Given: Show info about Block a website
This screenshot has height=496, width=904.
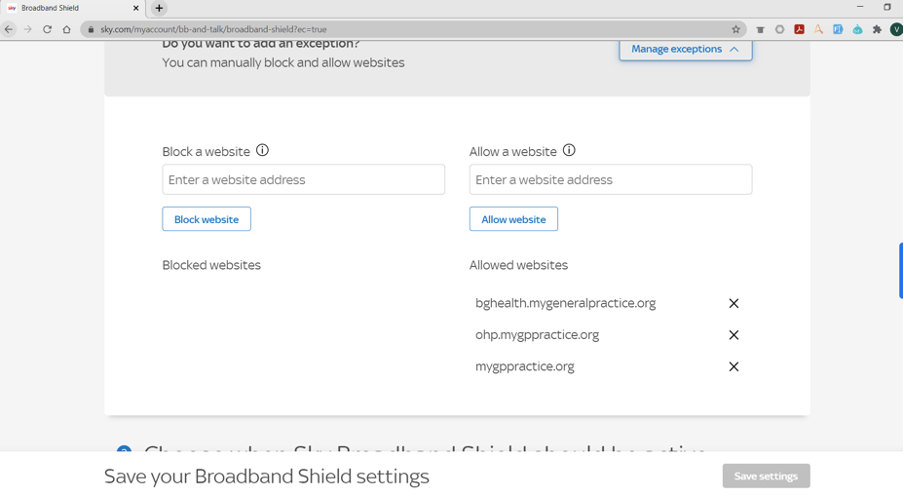Looking at the screenshot, I should [x=262, y=151].
